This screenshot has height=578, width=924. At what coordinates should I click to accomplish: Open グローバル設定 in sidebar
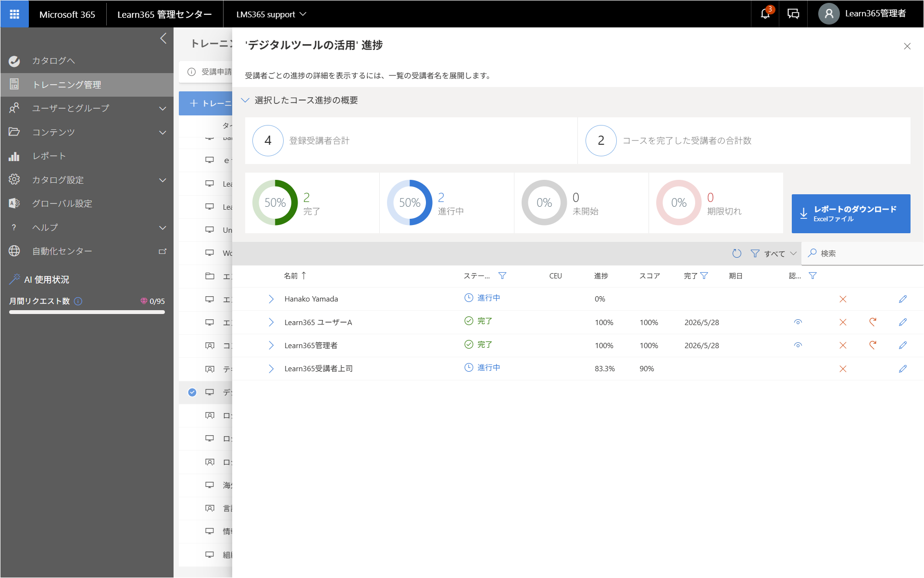(87, 203)
